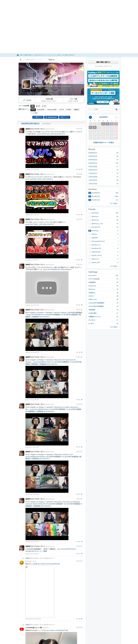Like the tweet posted at 23:49:24
Viewport: 138px width, 644px height.
tap(82, 352)
